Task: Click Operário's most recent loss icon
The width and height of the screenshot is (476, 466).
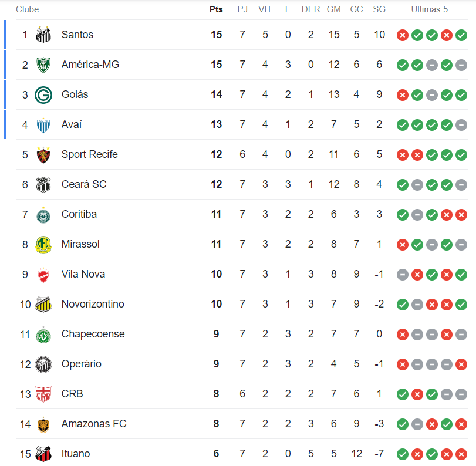Action: click(x=461, y=364)
